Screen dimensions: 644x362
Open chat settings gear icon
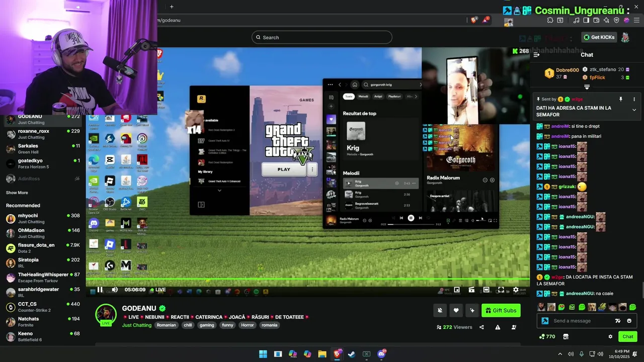pyautogui.click(x=610, y=337)
